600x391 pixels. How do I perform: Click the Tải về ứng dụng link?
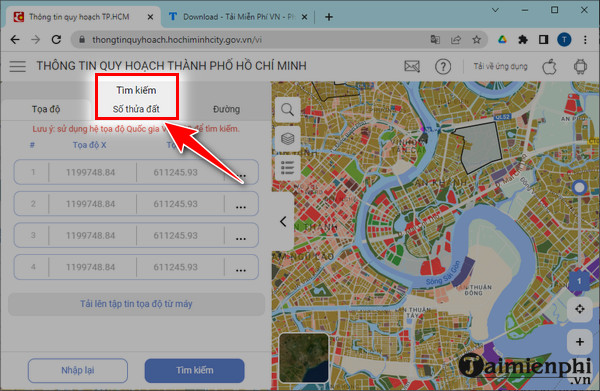point(500,66)
